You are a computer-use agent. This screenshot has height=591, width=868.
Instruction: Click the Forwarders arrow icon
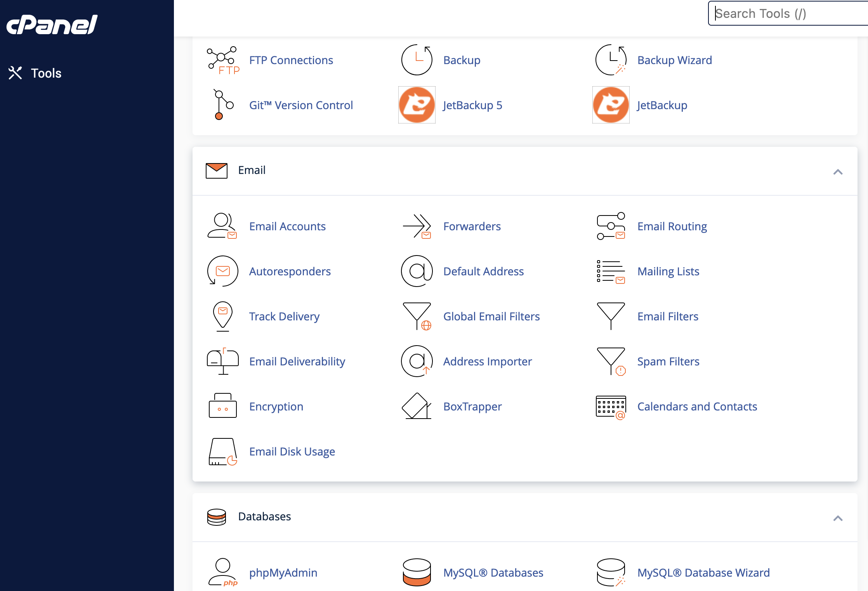click(417, 226)
